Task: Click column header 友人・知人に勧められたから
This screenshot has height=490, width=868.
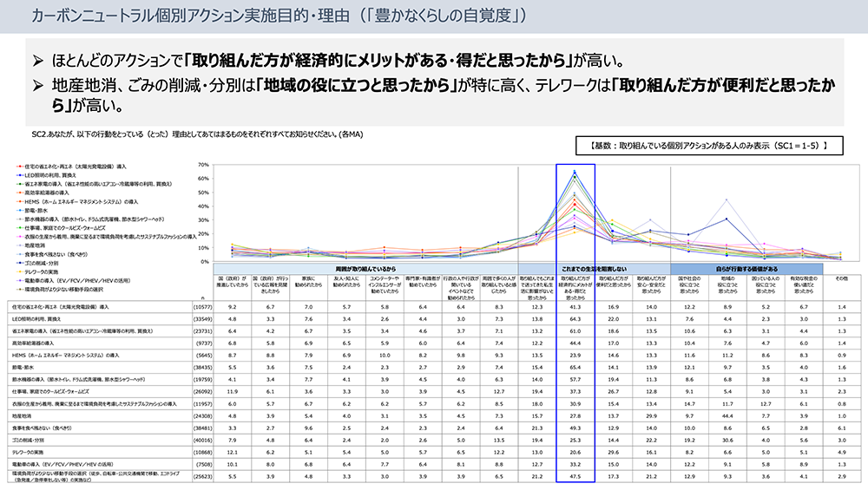Action: (346, 282)
